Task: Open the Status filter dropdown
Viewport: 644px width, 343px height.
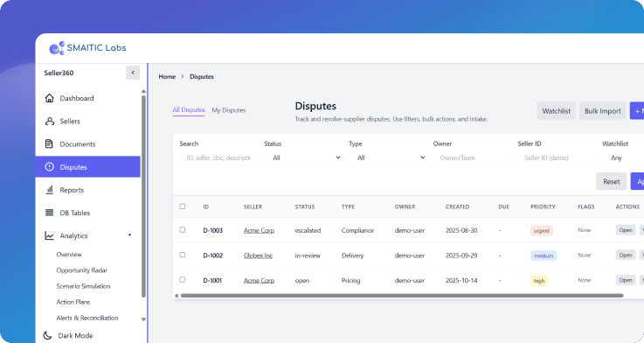Action: tap(303, 157)
